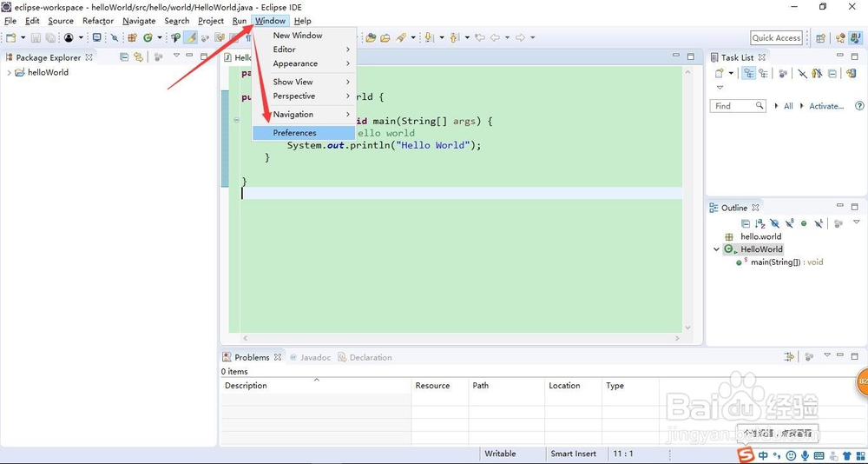Open the Outline view menu triangle
Image resolution: width=868 pixels, height=464 pixels.
pyautogui.click(x=857, y=222)
